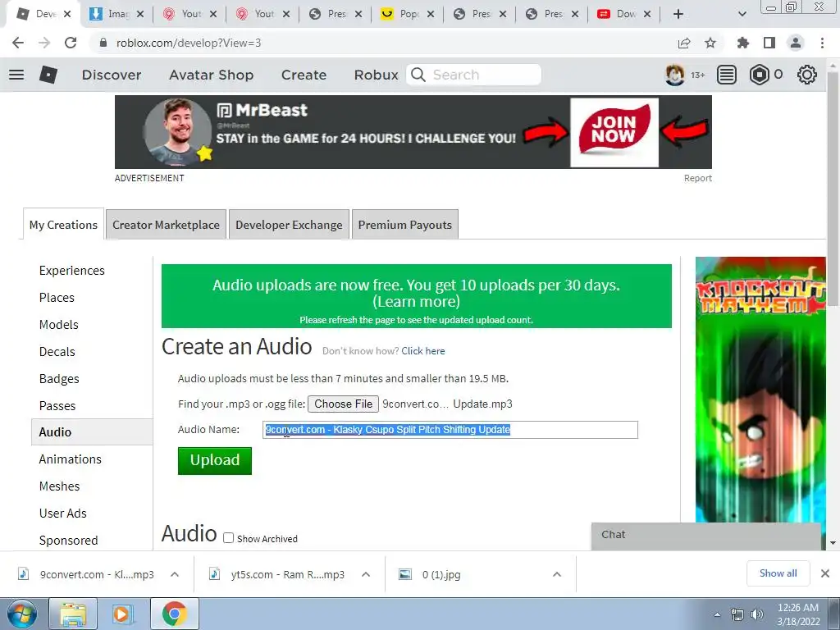
Task: Click the Knockout Mayhem ad thumbnail
Action: pos(760,390)
